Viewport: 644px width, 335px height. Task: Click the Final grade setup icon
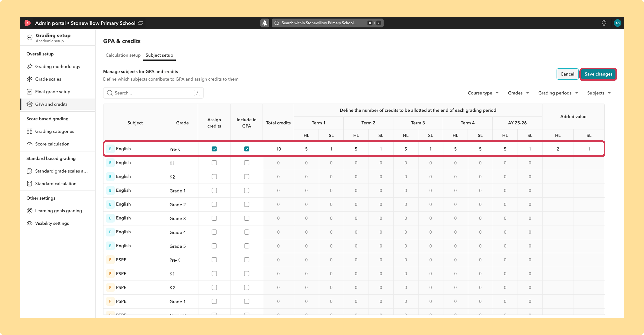pos(29,92)
